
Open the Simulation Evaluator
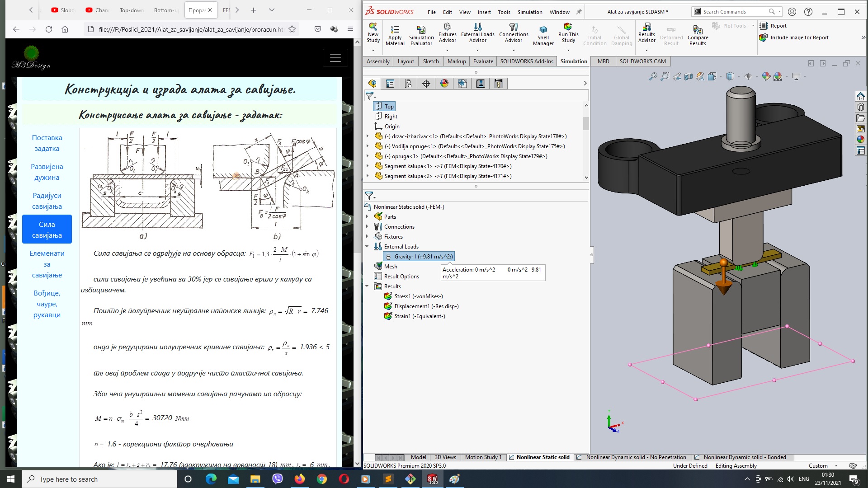421,35
